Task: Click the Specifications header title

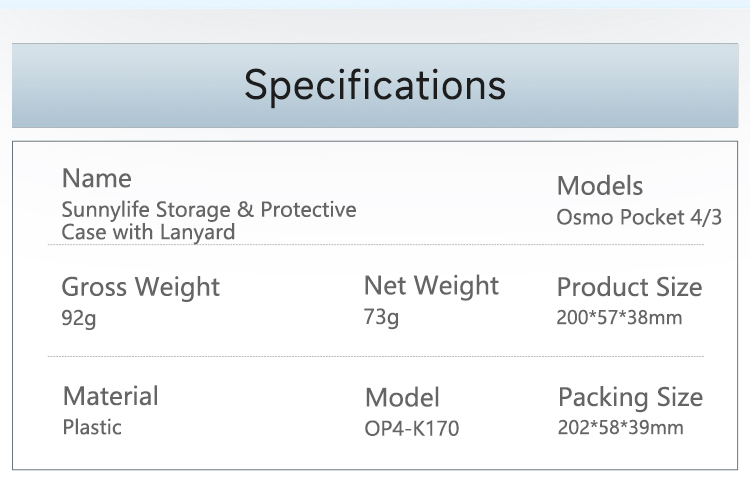Action: 375,85
